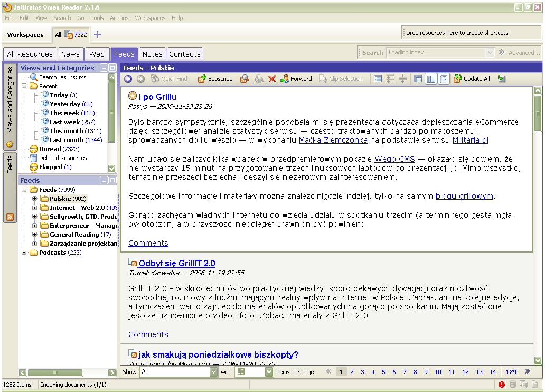Screen dimensions: 545x392
Task: Open the Wego CMS link
Action: click(394, 160)
